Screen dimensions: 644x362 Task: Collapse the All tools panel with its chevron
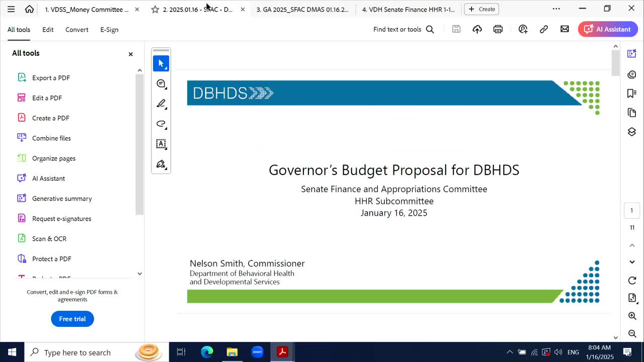(x=139, y=70)
